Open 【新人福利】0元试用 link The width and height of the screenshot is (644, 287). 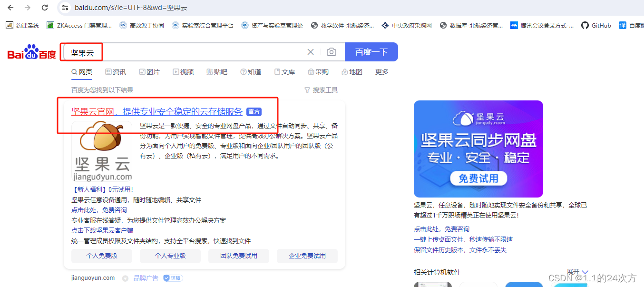102,189
